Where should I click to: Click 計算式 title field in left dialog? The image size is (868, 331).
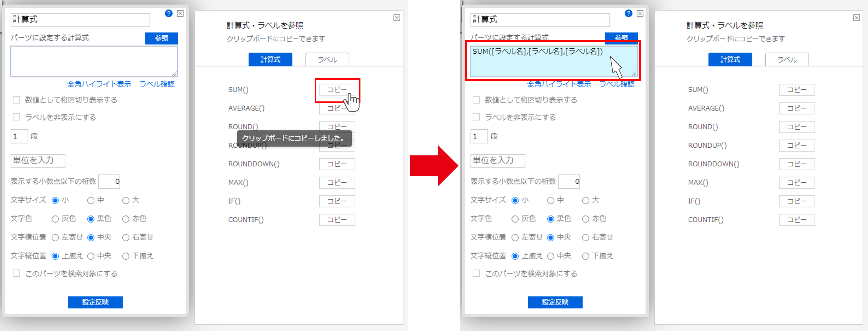(80, 20)
